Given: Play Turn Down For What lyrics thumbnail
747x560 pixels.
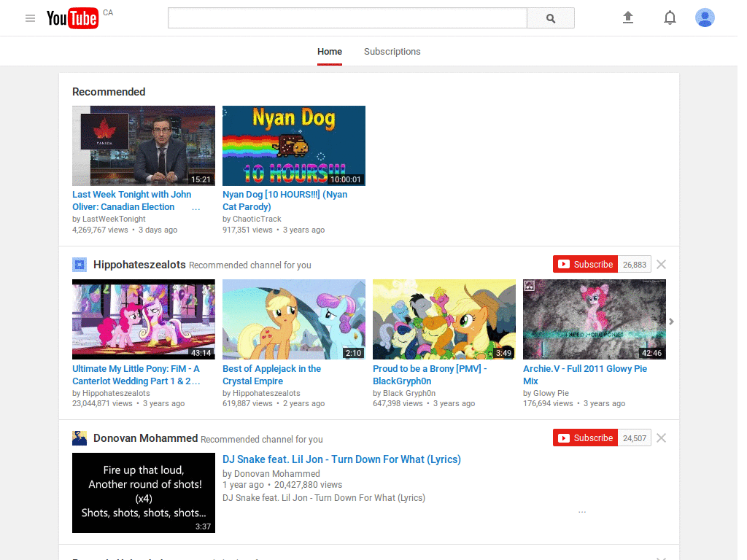Looking at the screenshot, I should pos(144,493).
